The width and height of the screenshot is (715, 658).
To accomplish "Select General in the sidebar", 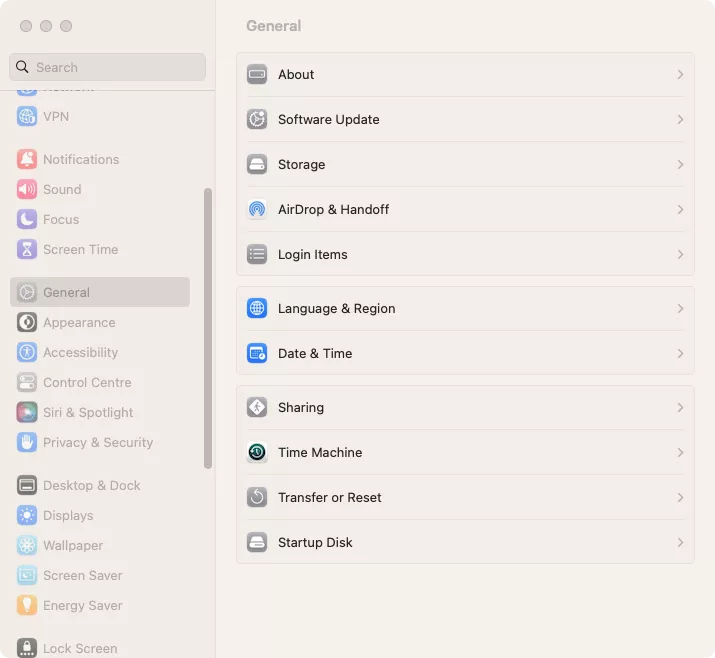I will pos(100,292).
